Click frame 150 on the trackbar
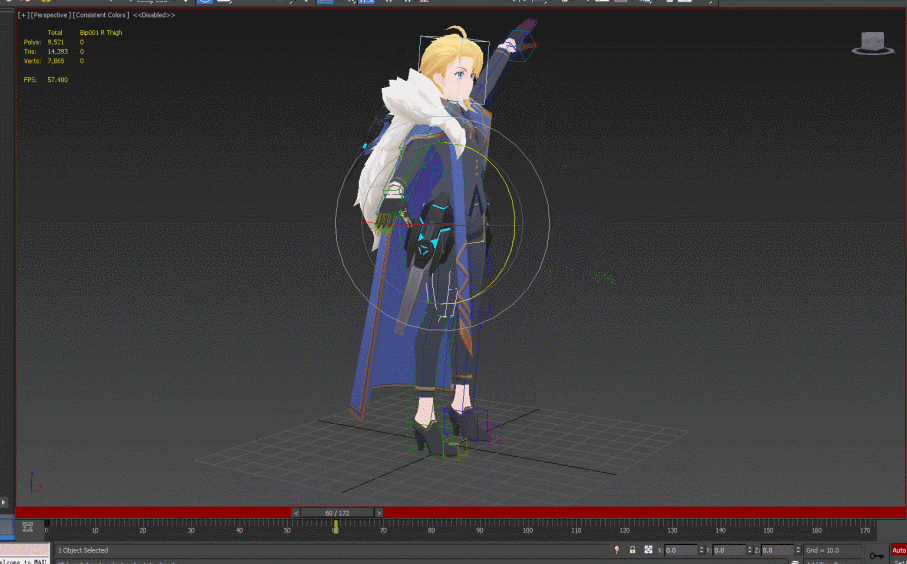This screenshot has width=907, height=564. [768, 530]
